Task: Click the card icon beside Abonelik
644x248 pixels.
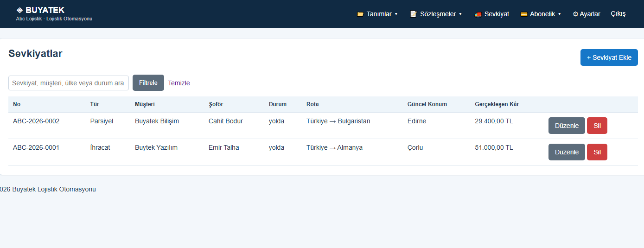Action: pos(524,14)
